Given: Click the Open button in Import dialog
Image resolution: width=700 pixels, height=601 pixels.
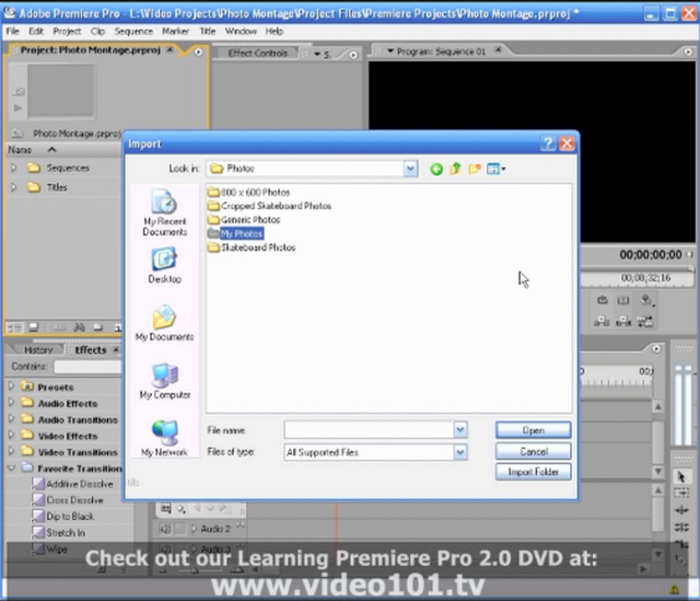Looking at the screenshot, I should 533,430.
